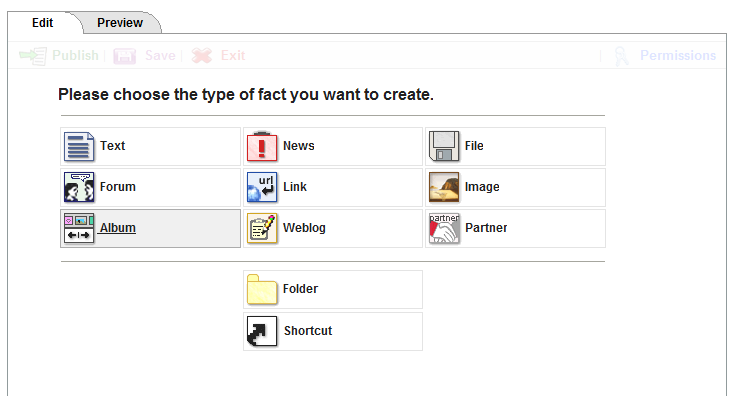This screenshot has width=754, height=396.
Task: Choose the File fact type
Action: click(515, 147)
